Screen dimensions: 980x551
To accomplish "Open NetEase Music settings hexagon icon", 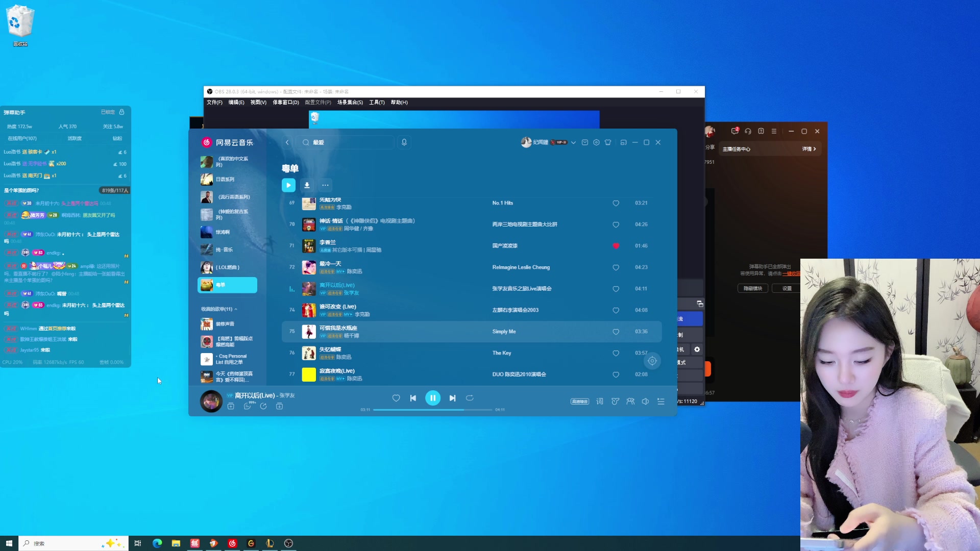I will [x=596, y=142].
